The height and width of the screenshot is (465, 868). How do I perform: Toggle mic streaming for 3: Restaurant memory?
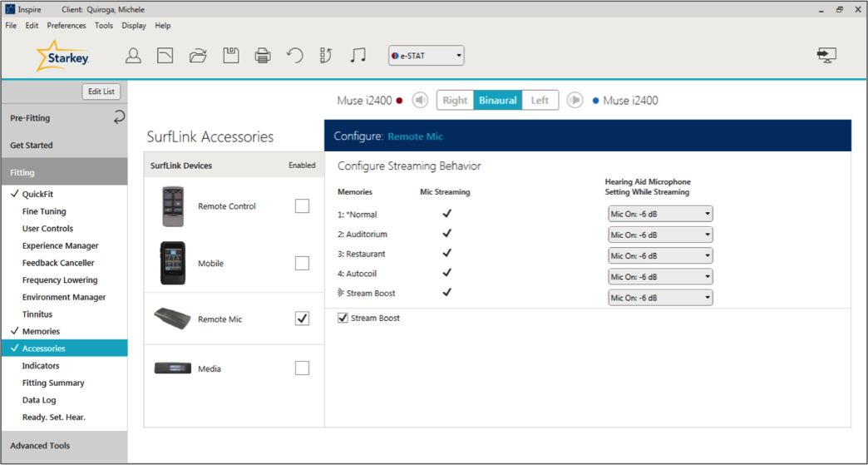point(446,253)
